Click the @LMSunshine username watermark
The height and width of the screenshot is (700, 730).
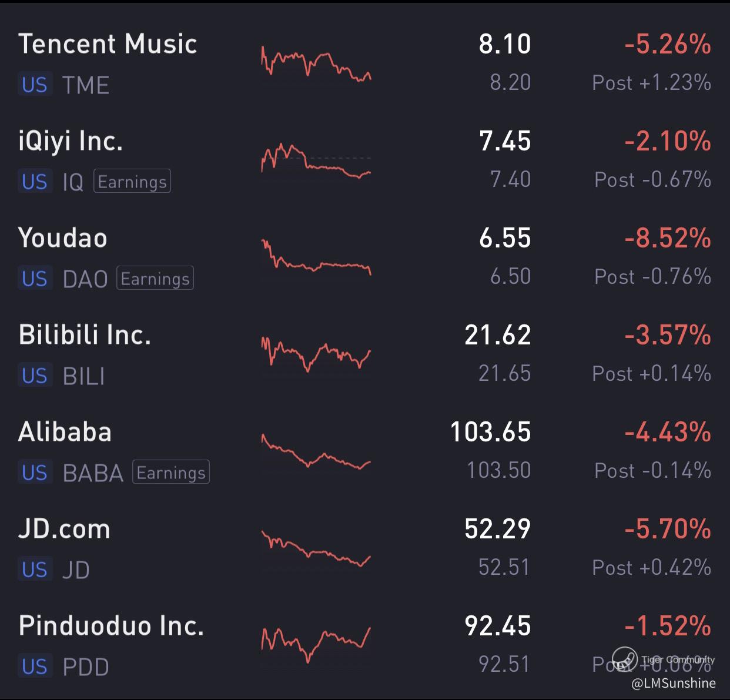[674, 683]
